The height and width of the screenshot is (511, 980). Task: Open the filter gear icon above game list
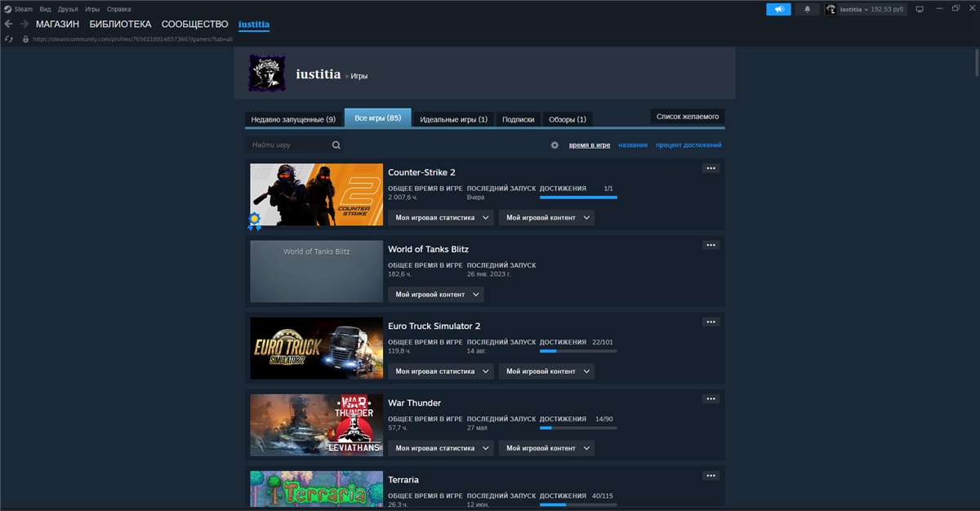pyautogui.click(x=555, y=144)
